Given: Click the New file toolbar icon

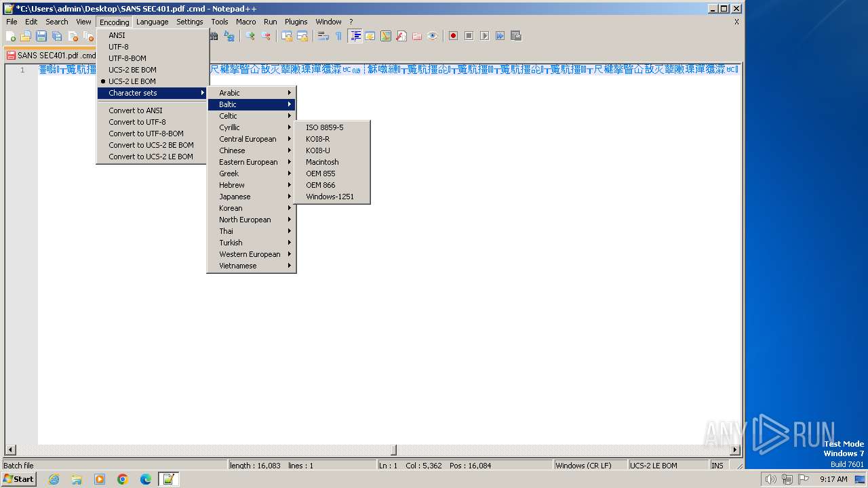Looking at the screenshot, I should click(x=11, y=36).
